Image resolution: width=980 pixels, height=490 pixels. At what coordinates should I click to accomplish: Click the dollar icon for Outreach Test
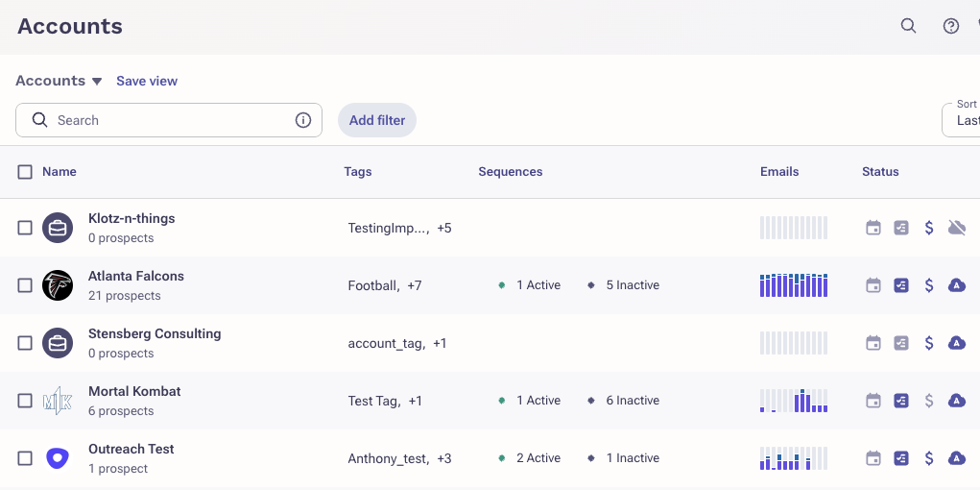(x=929, y=458)
